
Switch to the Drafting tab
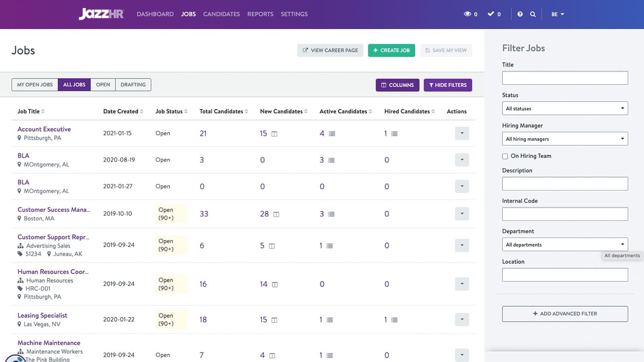[x=133, y=84]
